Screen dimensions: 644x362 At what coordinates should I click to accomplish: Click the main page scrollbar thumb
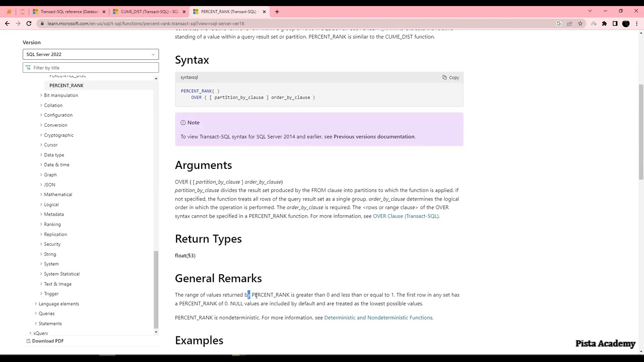coord(641,131)
